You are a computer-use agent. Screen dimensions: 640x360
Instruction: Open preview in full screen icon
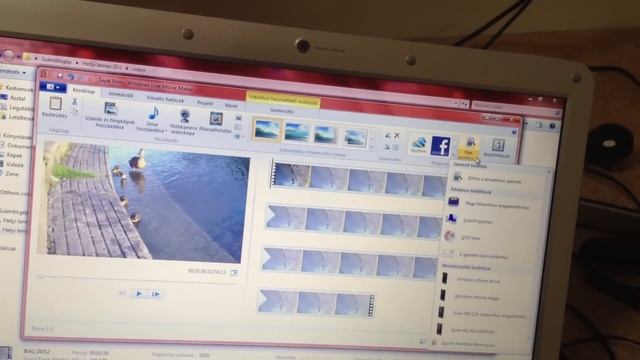pyautogui.click(x=234, y=273)
